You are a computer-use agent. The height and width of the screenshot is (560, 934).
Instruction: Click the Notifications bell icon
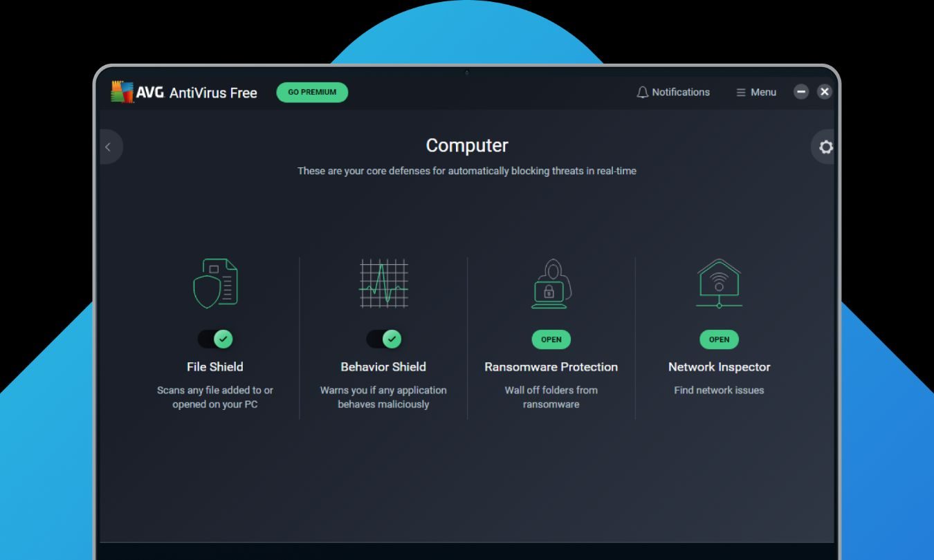pos(643,92)
